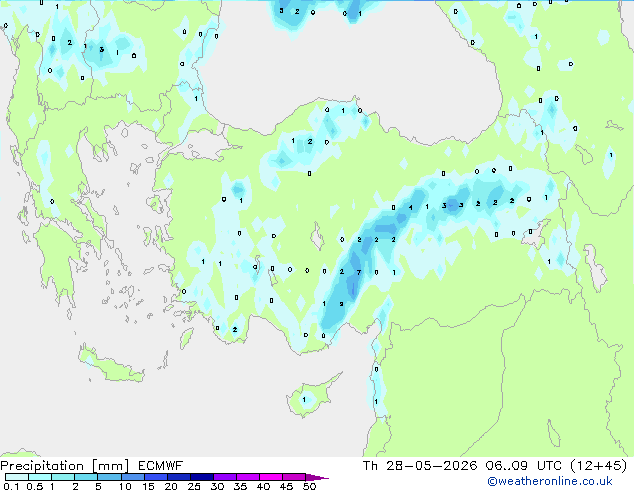This screenshot has height=490, width=634.
Task: Click the weatheronline.co.uk link
Action: tap(550, 481)
